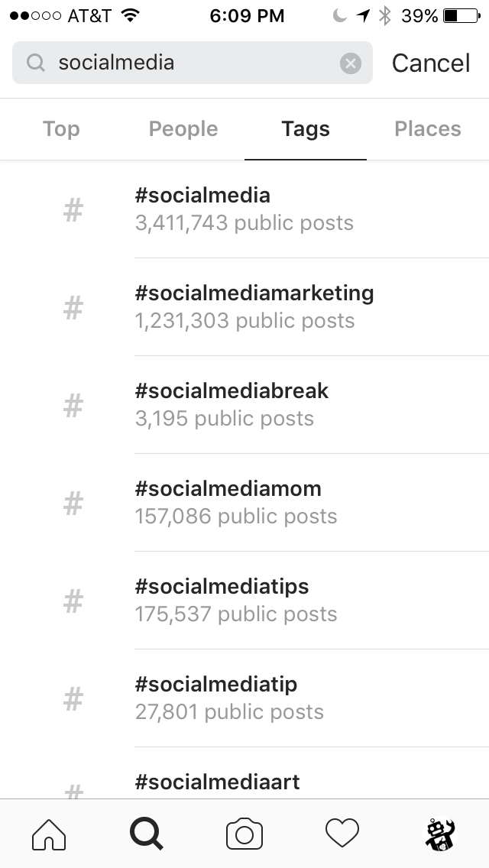Tap the hash icon beside #socialmedia
Viewport: 489px width, 868px height.
pyautogui.click(x=73, y=209)
